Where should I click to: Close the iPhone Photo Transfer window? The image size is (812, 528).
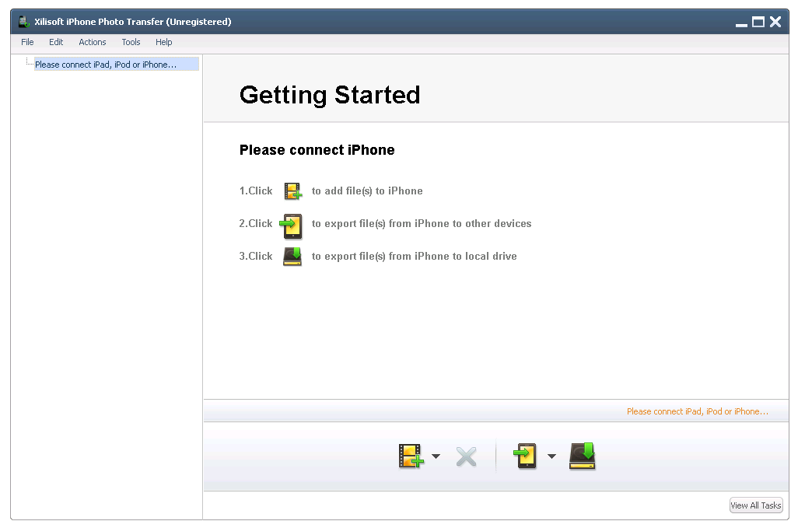coord(775,22)
